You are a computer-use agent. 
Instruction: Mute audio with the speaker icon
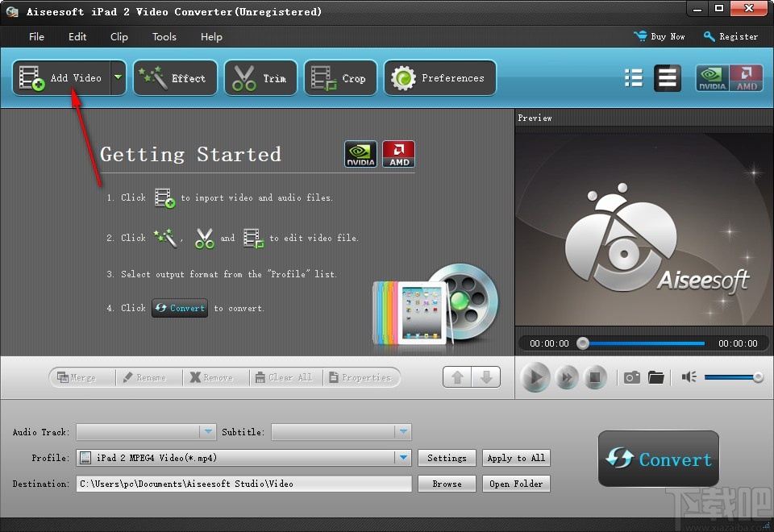[689, 377]
